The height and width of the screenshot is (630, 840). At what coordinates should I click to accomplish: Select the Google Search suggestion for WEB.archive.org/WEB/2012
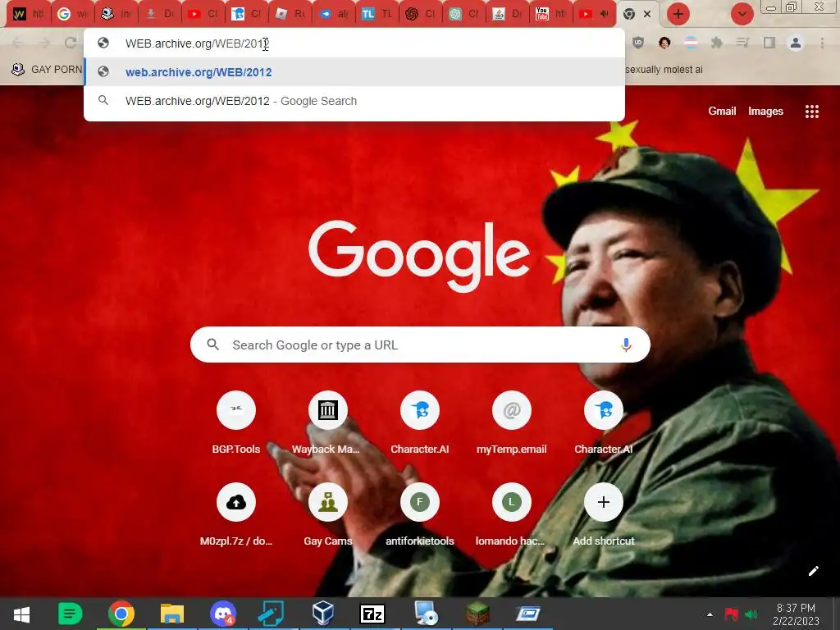pyautogui.click(x=354, y=101)
